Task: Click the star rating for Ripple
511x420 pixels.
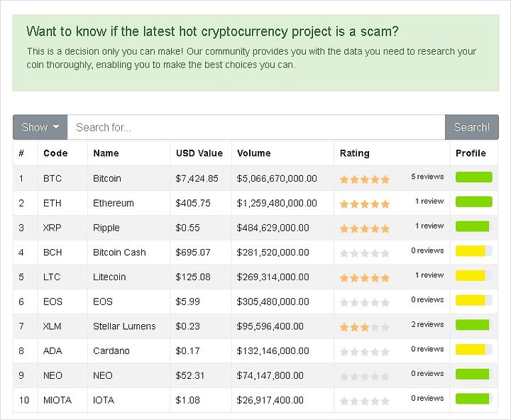Action: coord(365,228)
